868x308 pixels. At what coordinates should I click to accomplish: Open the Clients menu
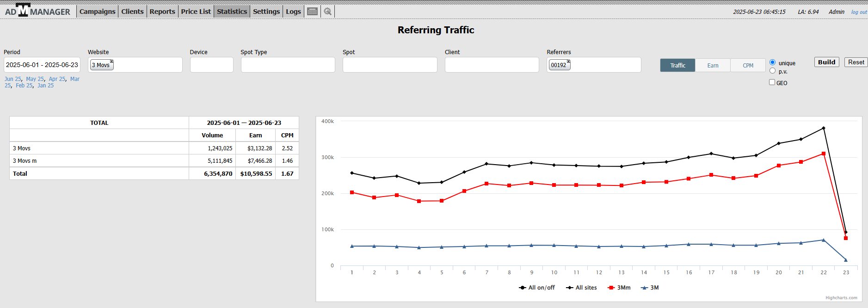tap(132, 12)
